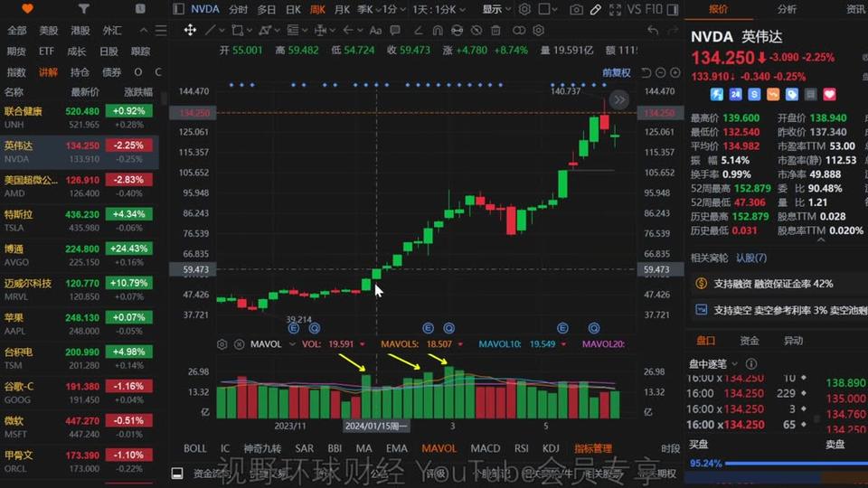Enter fullscreen chart mode

tap(615, 9)
